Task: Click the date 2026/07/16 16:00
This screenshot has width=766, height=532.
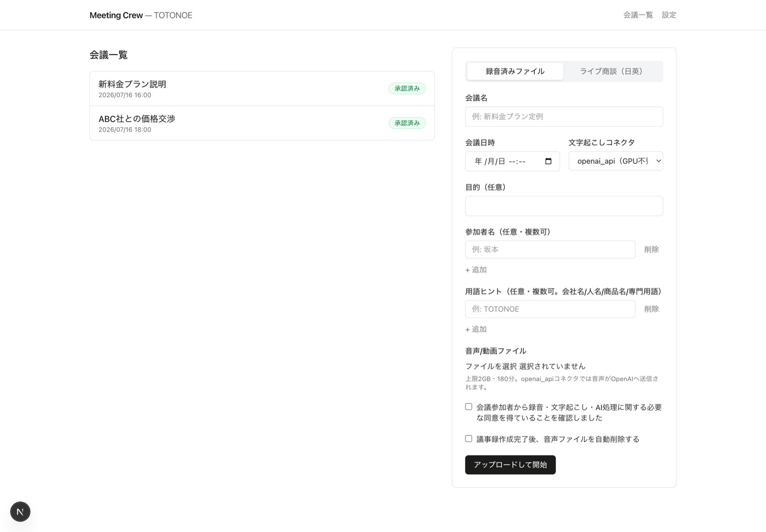Action: point(125,95)
